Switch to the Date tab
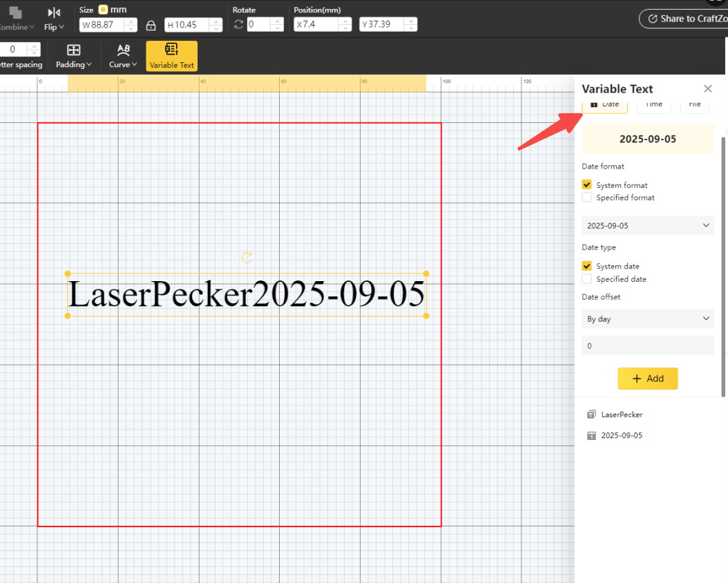 click(x=604, y=106)
